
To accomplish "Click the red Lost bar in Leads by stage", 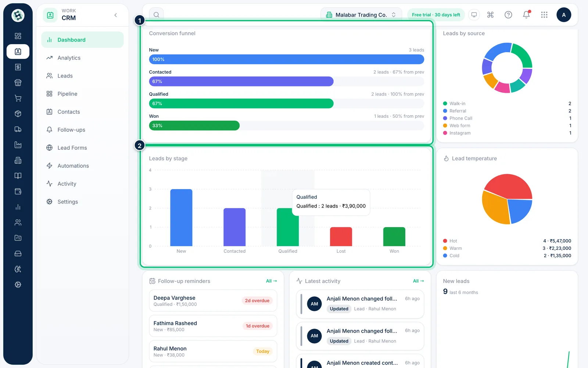I will (x=341, y=237).
